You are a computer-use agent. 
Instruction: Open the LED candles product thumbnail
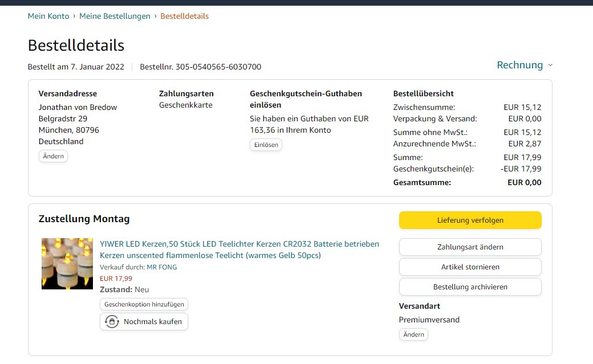[67, 263]
